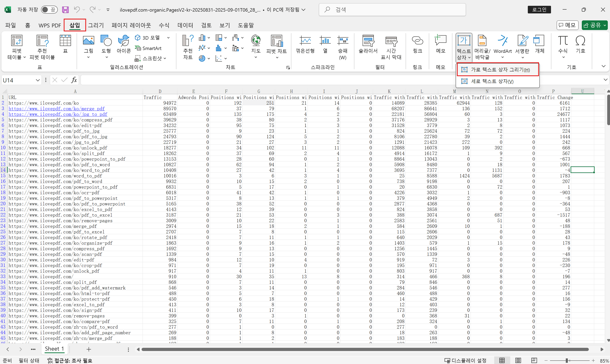Open the Customize Quick Access Toolbar dropdown
This screenshot has height=364, width=610.
(x=108, y=10)
